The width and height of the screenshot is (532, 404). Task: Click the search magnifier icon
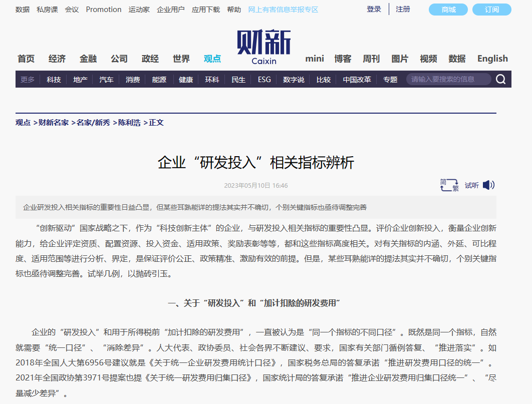[x=499, y=79]
